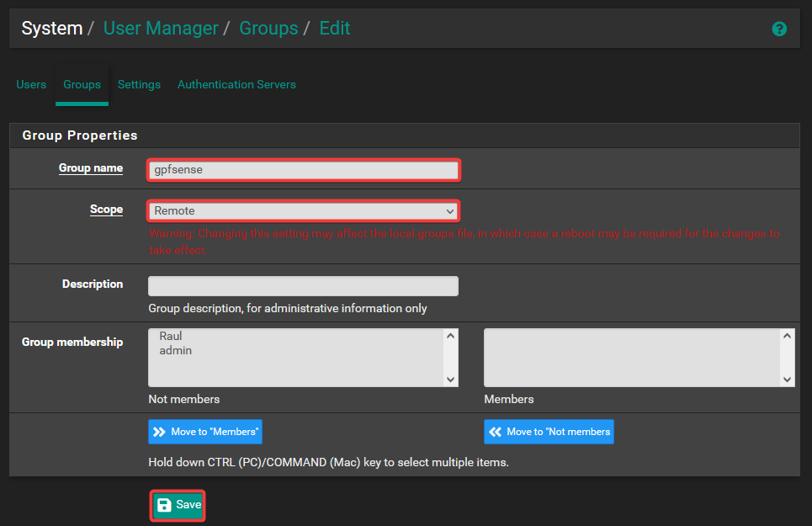Open the Settings tab
This screenshot has height=526, width=812.
pyautogui.click(x=139, y=84)
